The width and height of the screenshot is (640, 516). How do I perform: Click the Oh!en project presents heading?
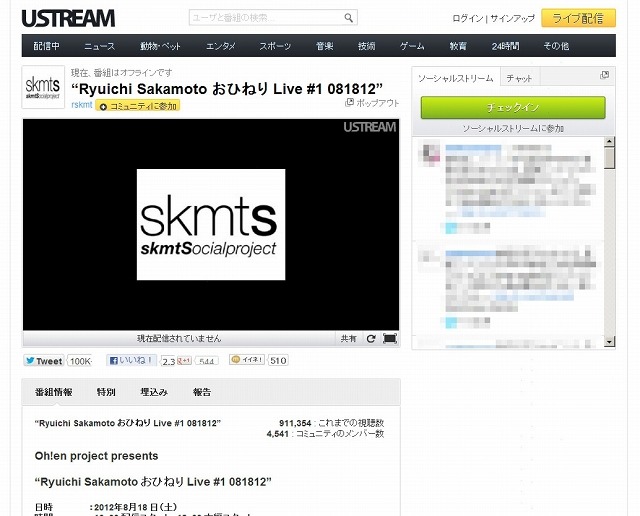96,456
